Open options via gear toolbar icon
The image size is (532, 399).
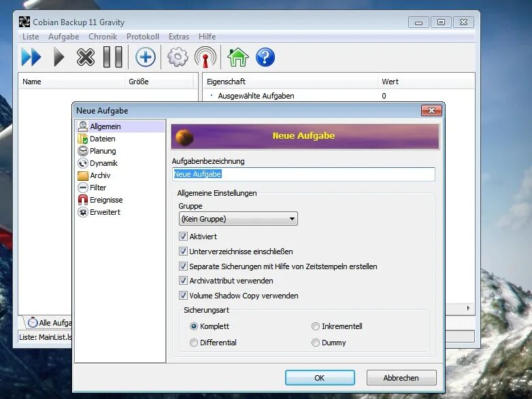(178, 57)
